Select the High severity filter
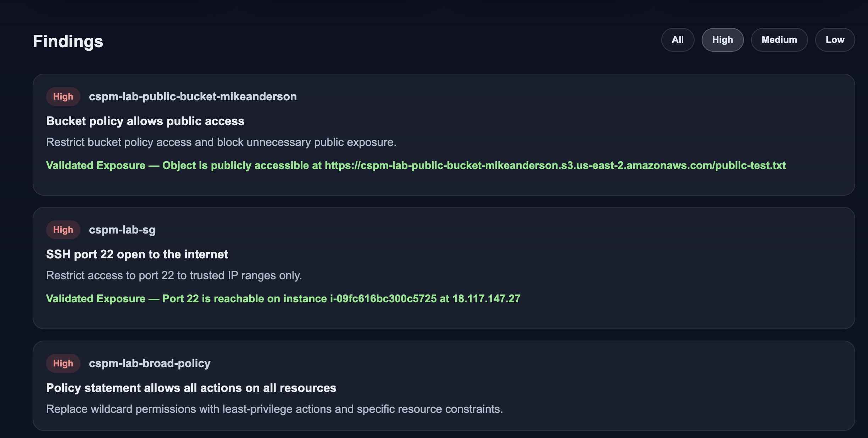This screenshot has height=438, width=868. (x=722, y=40)
